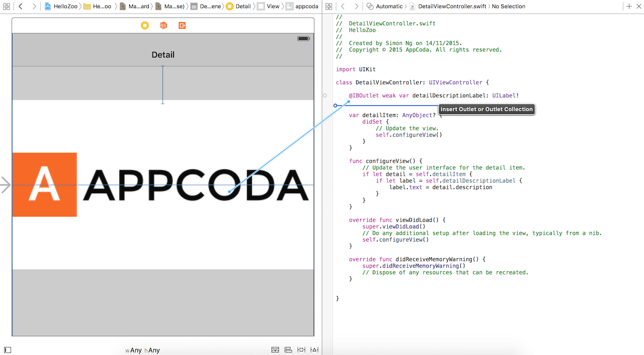Go forward in storyboard editor history

pyautogui.click(x=34, y=7)
